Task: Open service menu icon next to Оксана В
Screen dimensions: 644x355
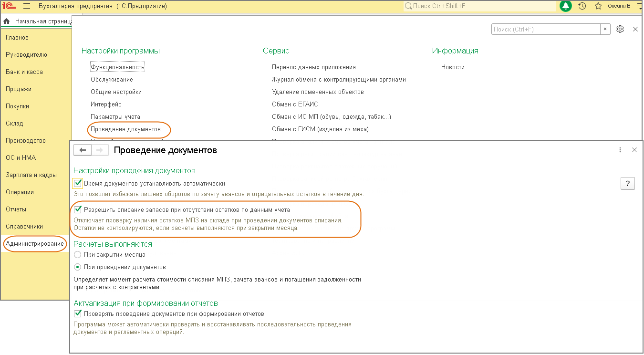Action: [x=639, y=6]
